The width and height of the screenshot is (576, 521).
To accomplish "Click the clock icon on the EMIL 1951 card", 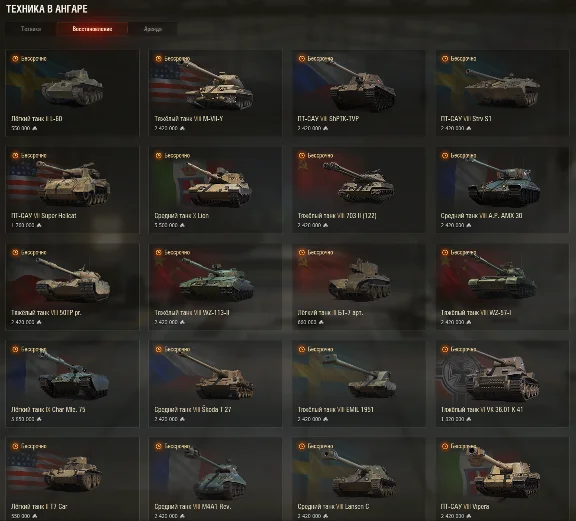I will tap(302, 349).
